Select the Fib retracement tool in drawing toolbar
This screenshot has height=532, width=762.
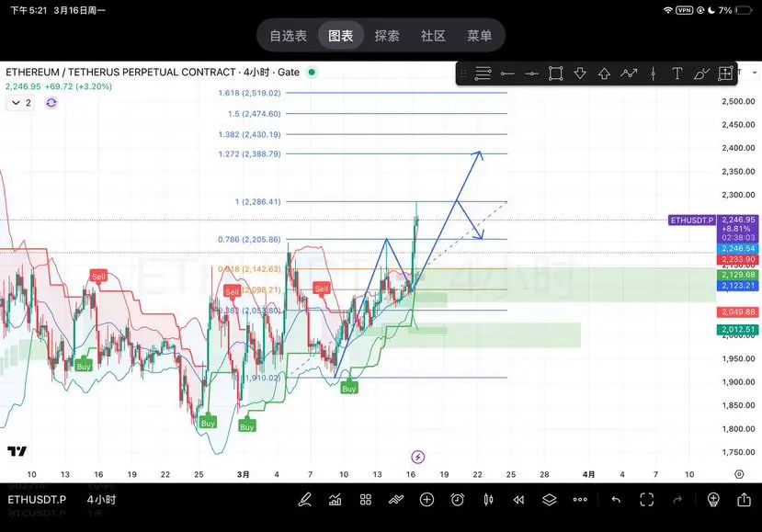[483, 74]
